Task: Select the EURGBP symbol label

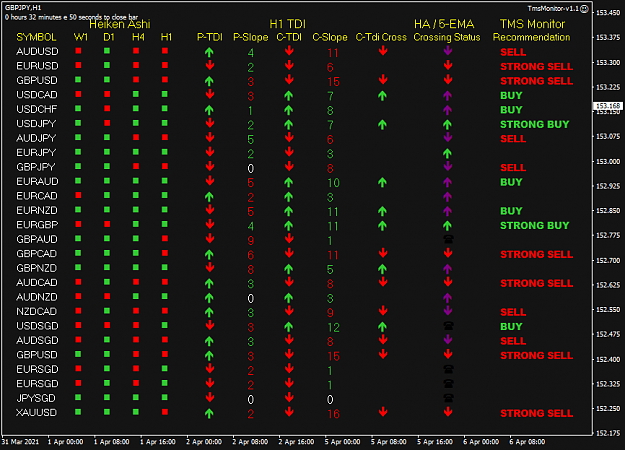Action: coord(37,225)
